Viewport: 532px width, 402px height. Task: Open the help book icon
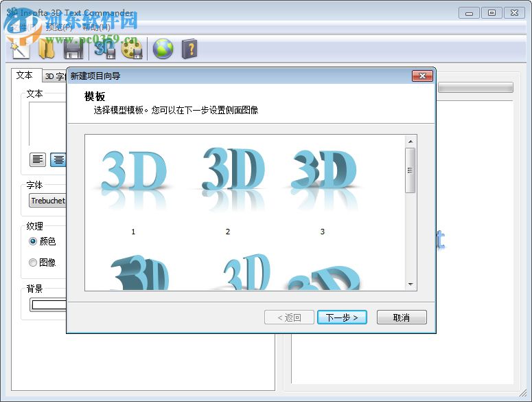189,49
